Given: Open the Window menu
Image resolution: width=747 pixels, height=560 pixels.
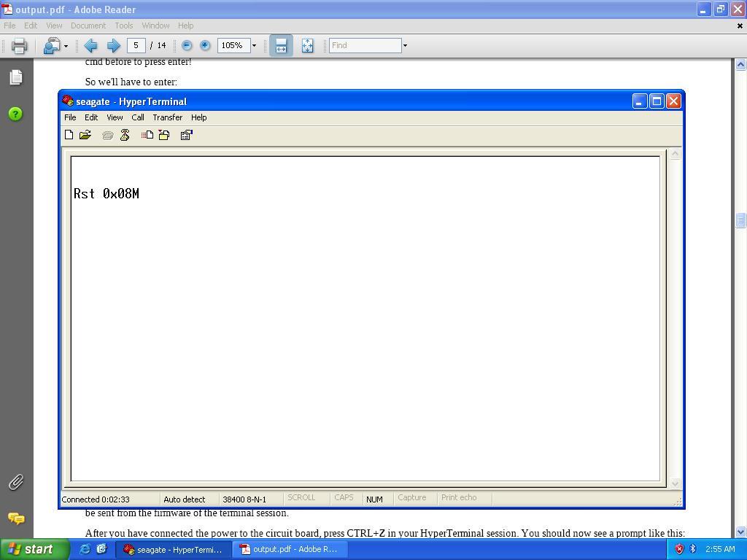Looking at the screenshot, I should (155, 26).
